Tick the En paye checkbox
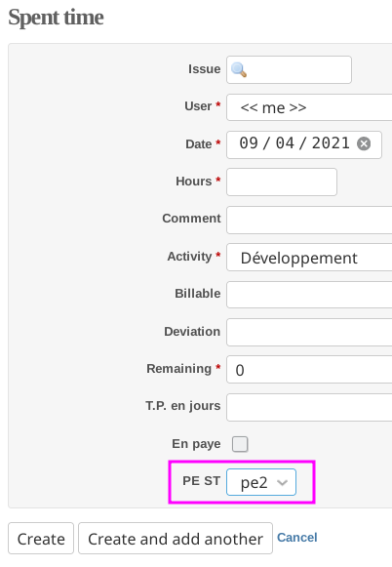 tap(240, 444)
